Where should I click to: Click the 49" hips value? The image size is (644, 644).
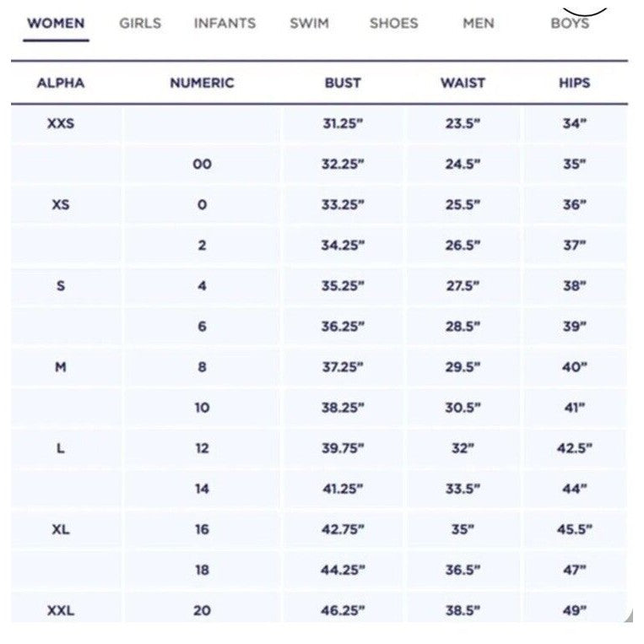tap(575, 611)
